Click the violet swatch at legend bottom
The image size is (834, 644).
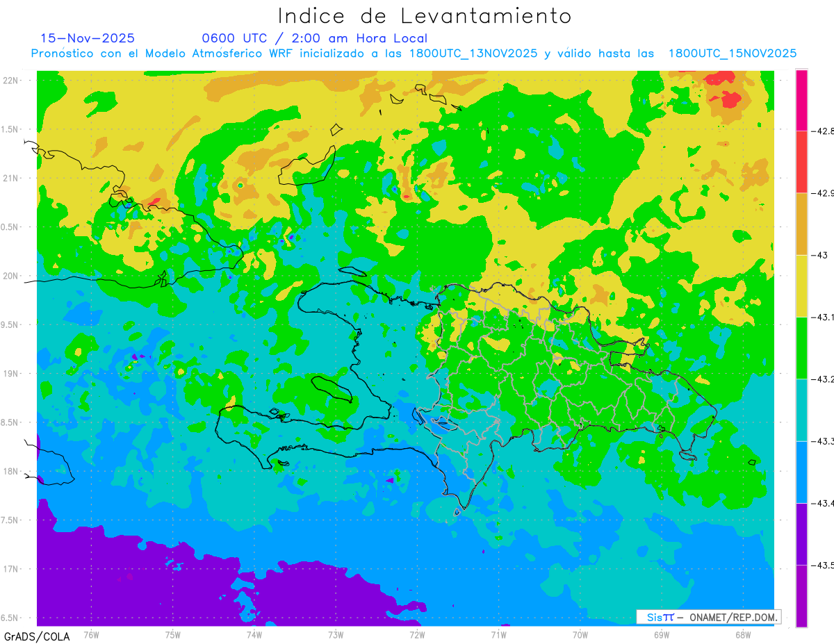pos(801,595)
